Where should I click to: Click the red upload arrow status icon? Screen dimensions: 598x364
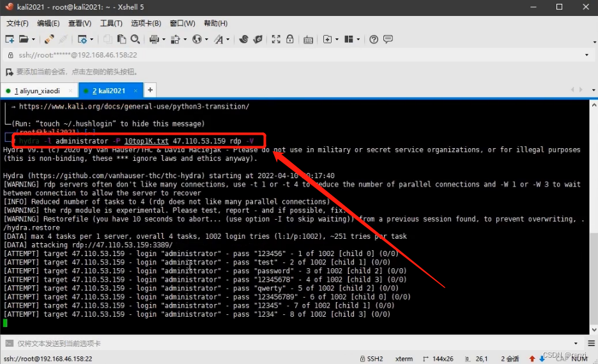pos(532,359)
